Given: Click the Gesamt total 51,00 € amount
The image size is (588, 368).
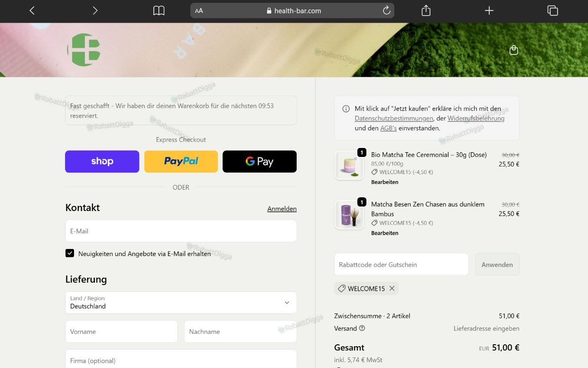Looking at the screenshot, I should click(506, 348).
